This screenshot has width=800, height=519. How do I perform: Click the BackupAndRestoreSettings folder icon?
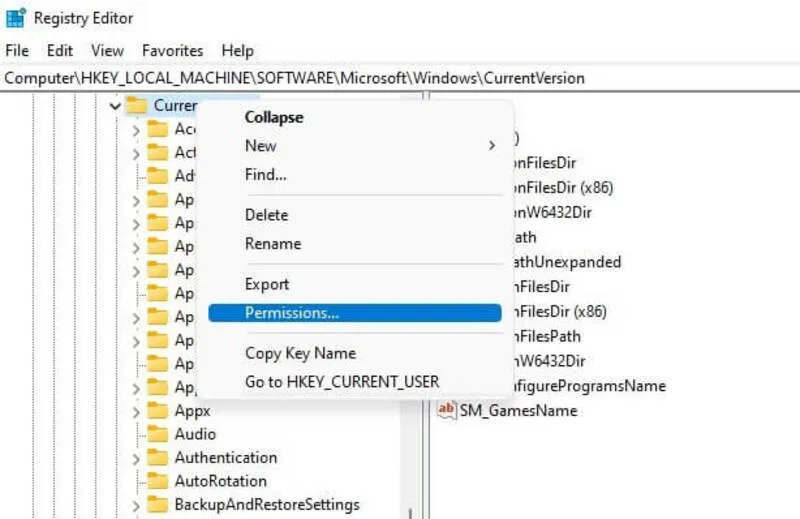coord(157,504)
